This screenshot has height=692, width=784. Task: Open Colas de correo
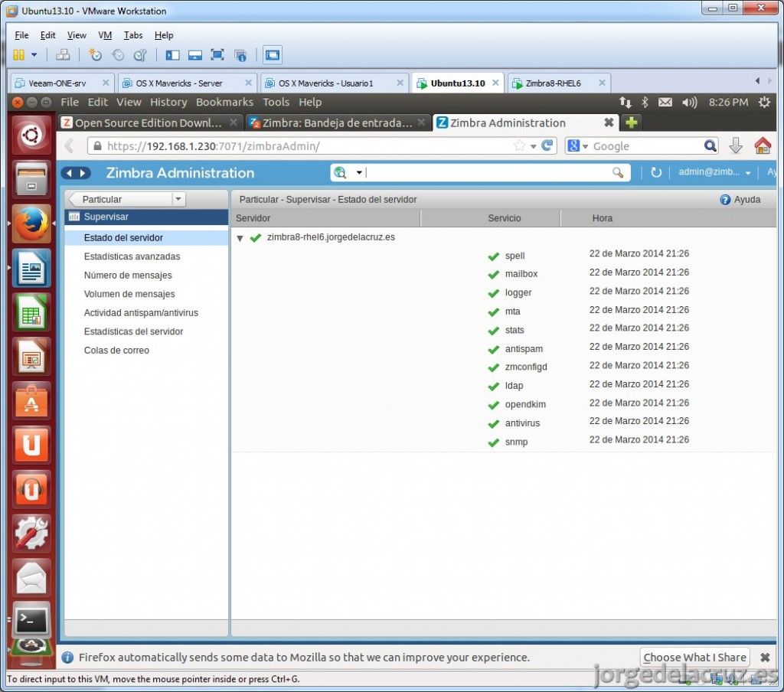point(116,351)
